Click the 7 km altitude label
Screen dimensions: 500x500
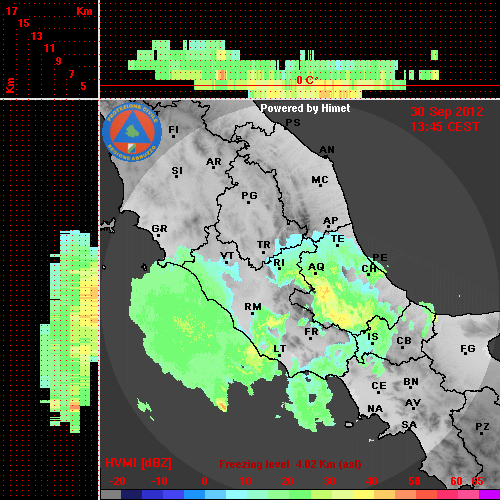(x=71, y=74)
